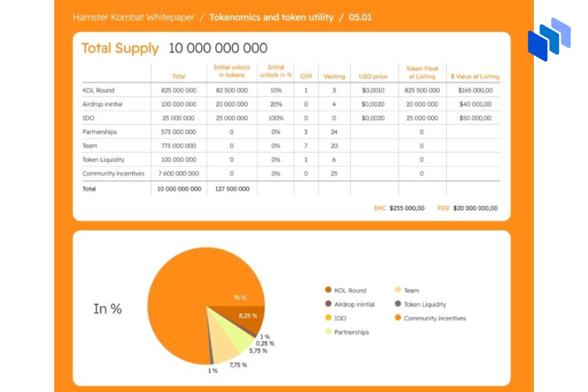This screenshot has width=588, height=392.
Task: Click the "10 000 000 000" cell in Total row
Action: [179, 189]
